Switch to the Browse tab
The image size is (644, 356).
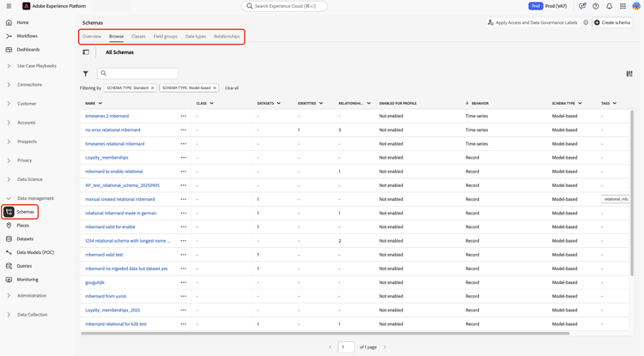[x=116, y=36]
